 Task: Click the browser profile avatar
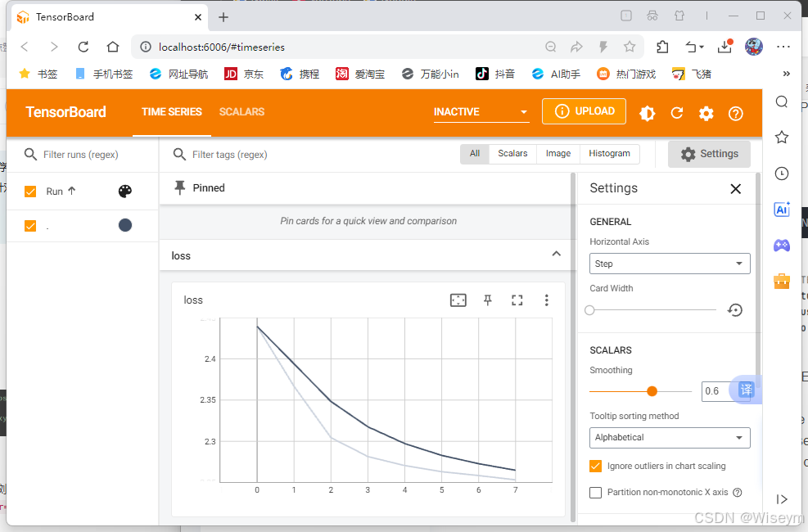click(753, 47)
